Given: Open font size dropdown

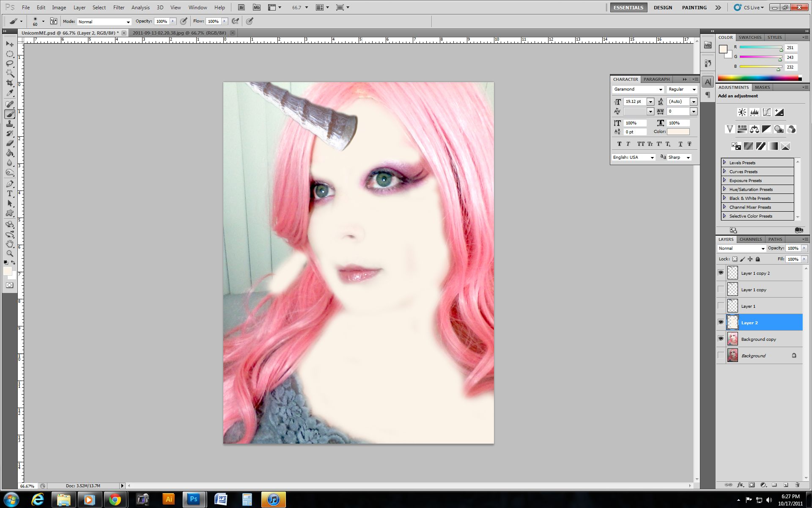Looking at the screenshot, I should click(650, 102).
